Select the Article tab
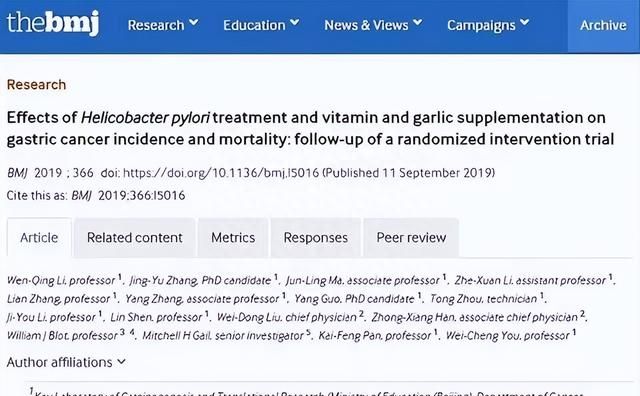640x396 pixels. tap(39, 238)
